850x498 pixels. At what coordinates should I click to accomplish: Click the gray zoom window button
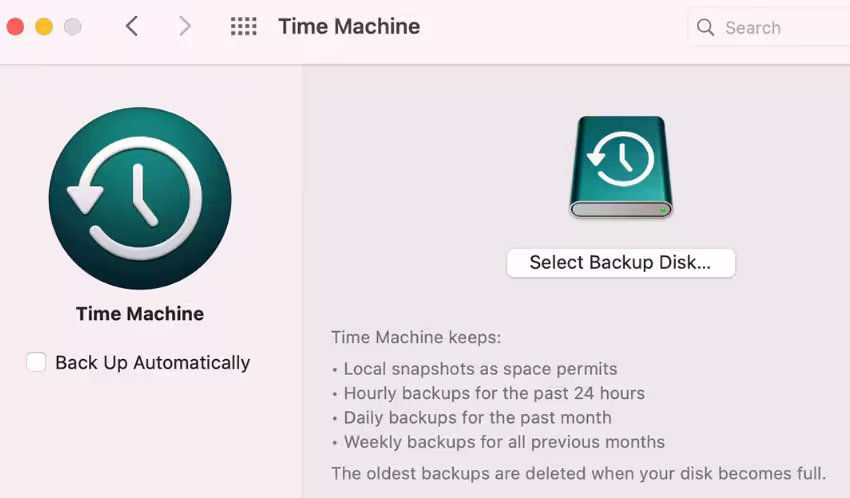pyautogui.click(x=73, y=27)
